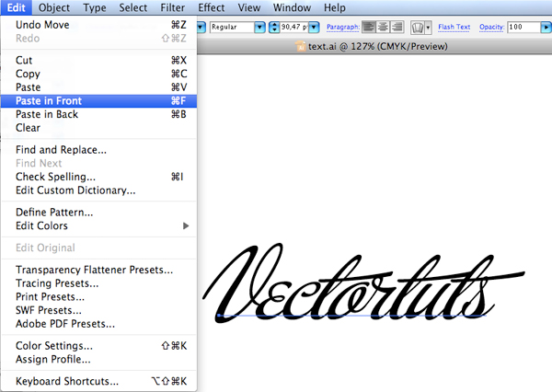552x392 pixels.
Task: Click the font style Regular field
Action: (233, 27)
